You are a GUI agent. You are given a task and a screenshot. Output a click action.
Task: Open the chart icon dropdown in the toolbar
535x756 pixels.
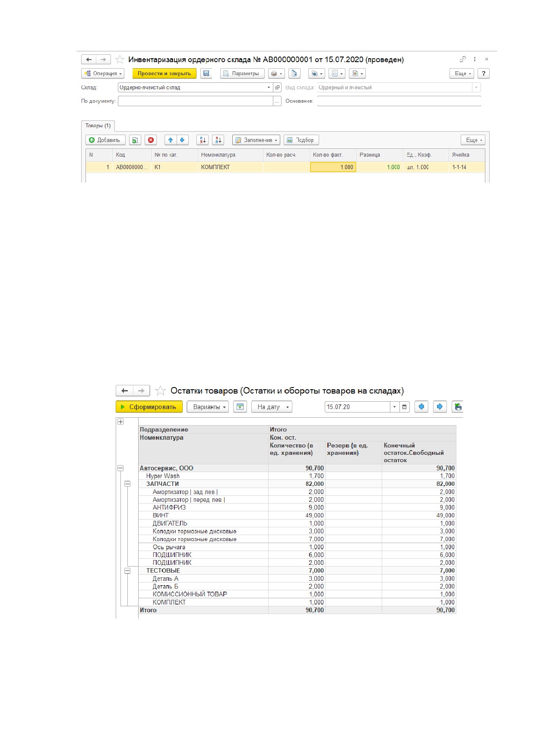[358, 73]
